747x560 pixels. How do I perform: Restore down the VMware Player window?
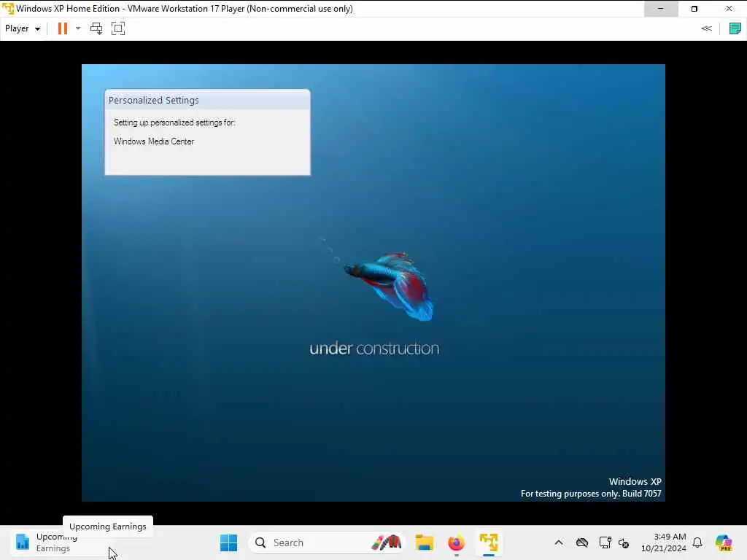pos(694,9)
